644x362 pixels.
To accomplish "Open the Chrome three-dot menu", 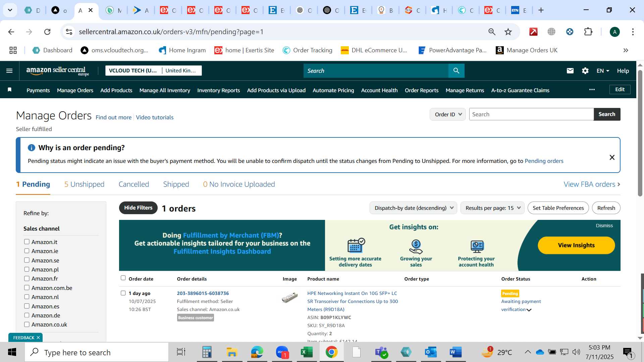I will (x=633, y=32).
